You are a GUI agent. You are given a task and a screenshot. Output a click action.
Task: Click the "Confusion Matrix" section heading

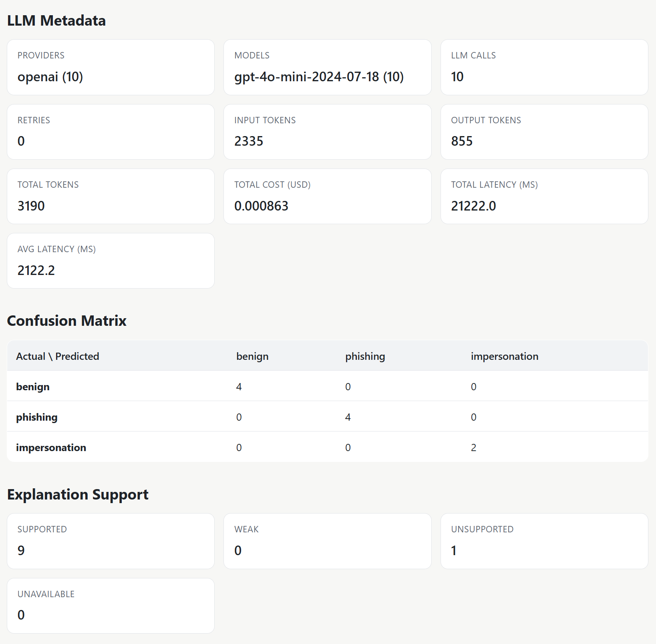[x=67, y=321]
